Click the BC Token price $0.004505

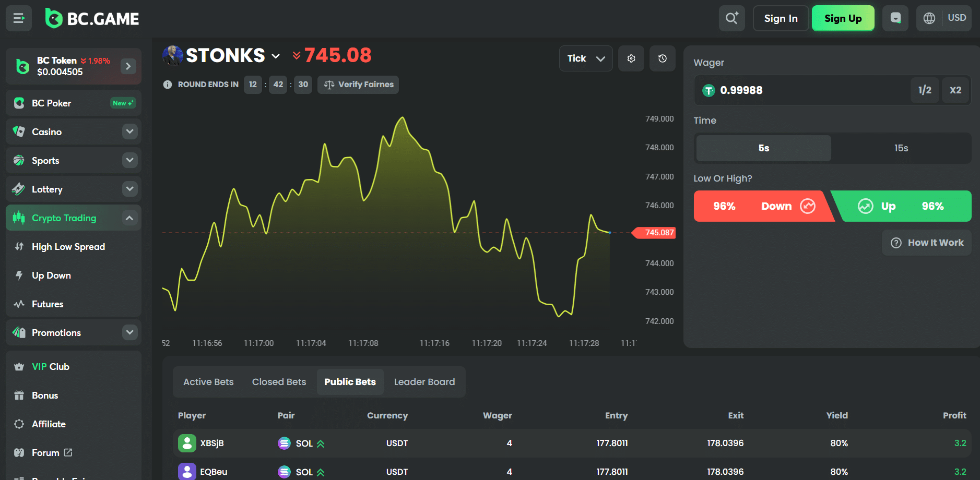[60, 72]
